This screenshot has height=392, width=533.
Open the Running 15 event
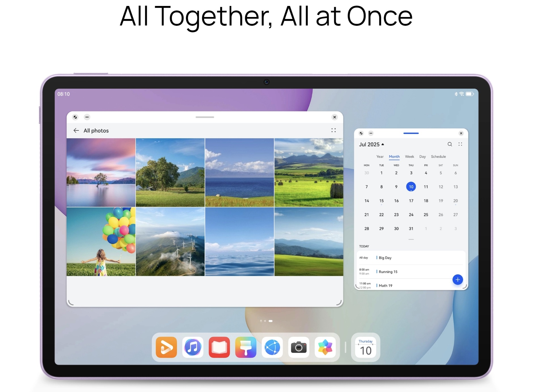411,272
